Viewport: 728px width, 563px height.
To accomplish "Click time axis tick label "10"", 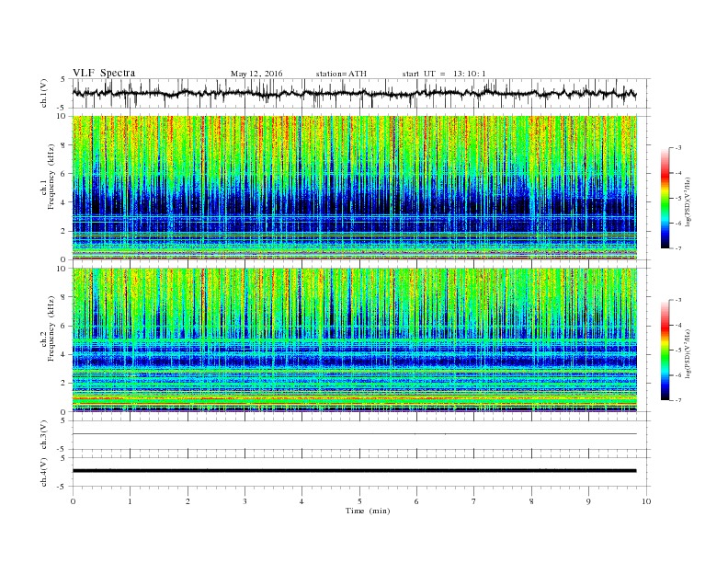I will click(x=646, y=501).
